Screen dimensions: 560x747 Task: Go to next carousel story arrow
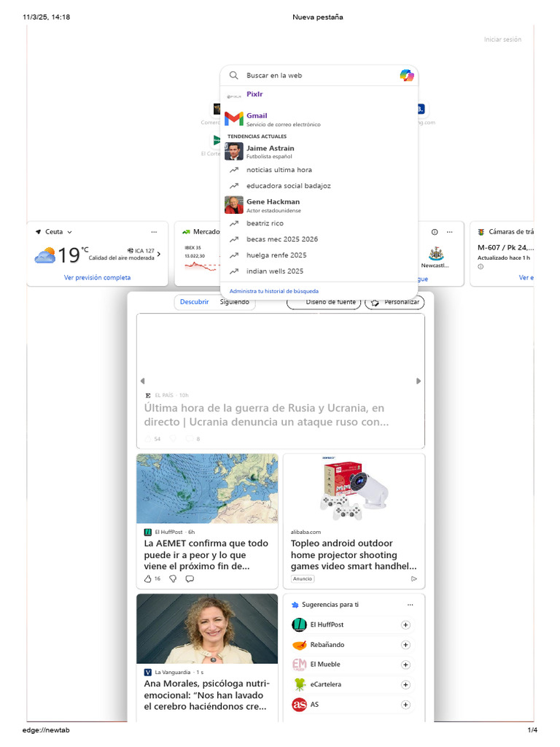click(x=419, y=381)
